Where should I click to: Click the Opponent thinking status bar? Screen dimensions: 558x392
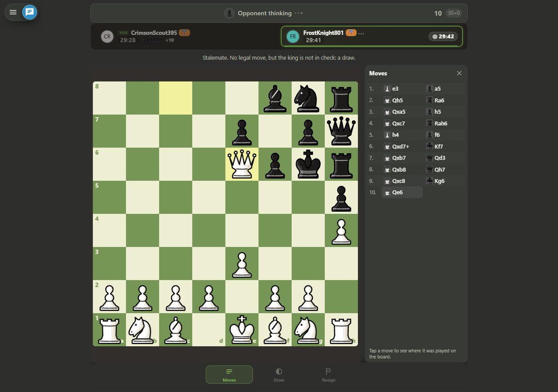(279, 13)
